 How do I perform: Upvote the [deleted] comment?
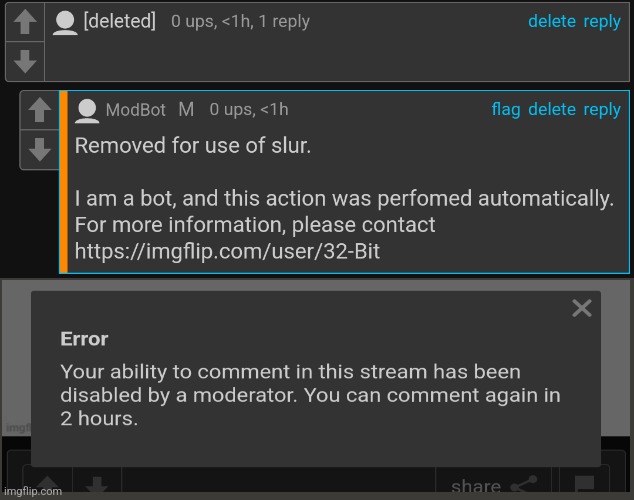tap(25, 22)
